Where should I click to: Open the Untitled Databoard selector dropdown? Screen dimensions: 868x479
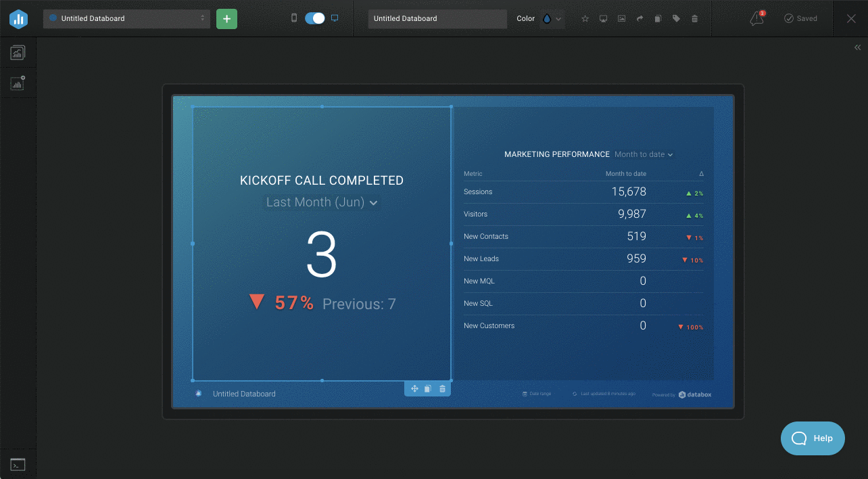(127, 19)
